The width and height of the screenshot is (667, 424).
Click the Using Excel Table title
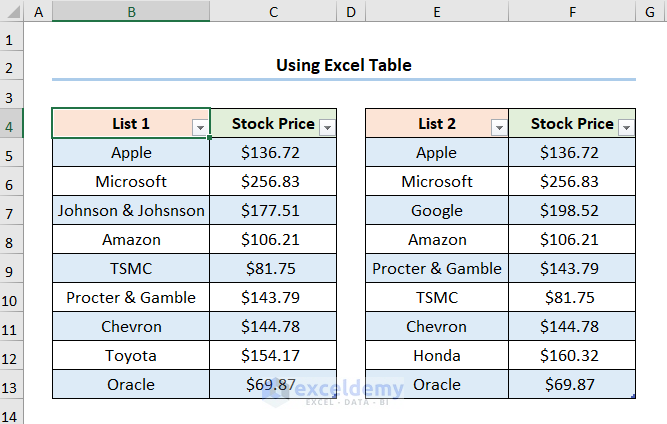[x=343, y=65]
